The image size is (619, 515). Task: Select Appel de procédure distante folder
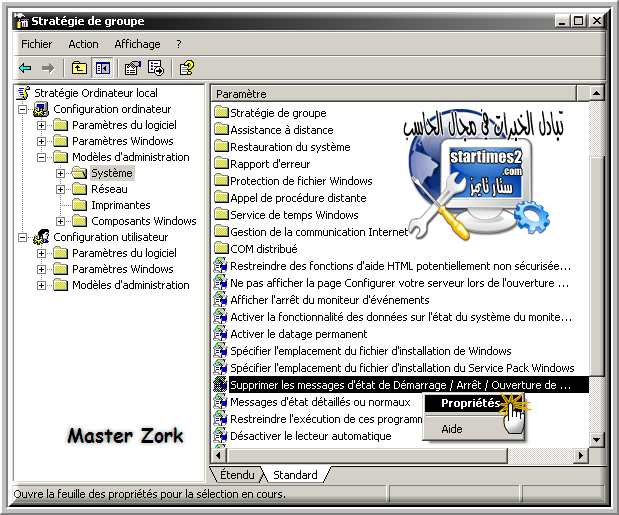coord(298,198)
